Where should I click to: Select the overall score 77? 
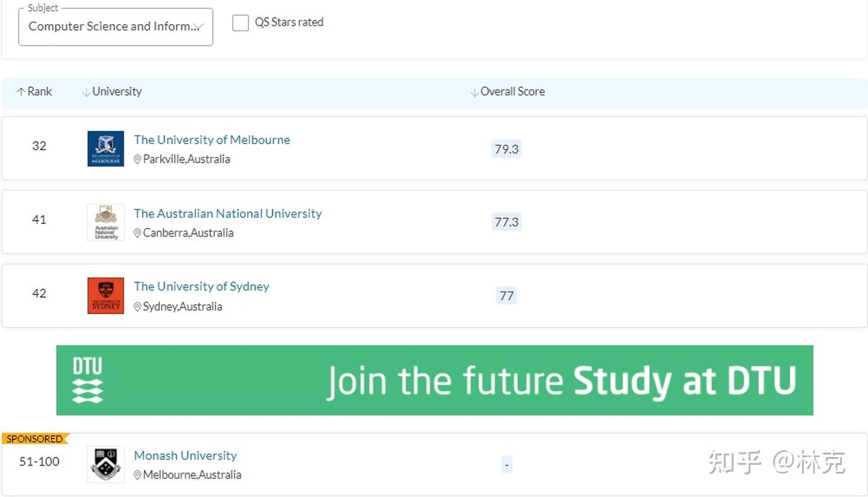click(506, 296)
